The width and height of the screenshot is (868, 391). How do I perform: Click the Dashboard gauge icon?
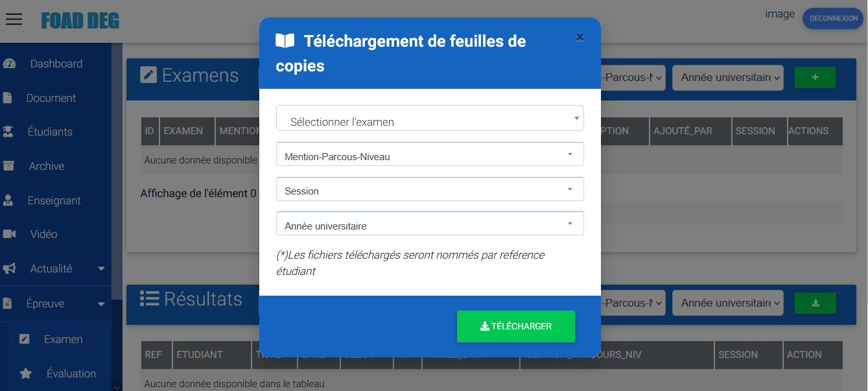point(9,64)
